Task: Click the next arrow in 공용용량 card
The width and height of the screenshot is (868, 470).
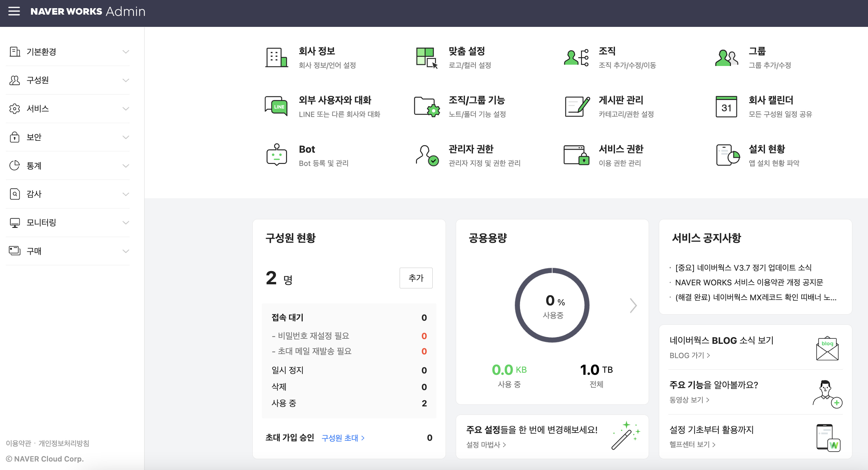Action: coord(633,305)
